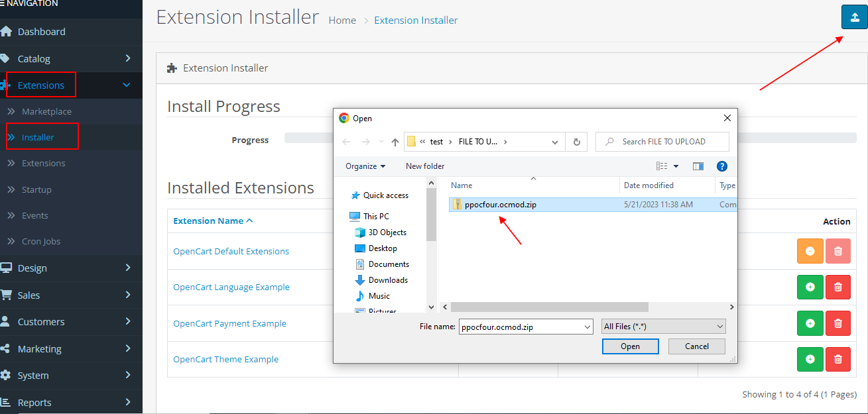868x414 pixels.
Task: Click New folder in the Open dialog
Action: pyautogui.click(x=425, y=166)
